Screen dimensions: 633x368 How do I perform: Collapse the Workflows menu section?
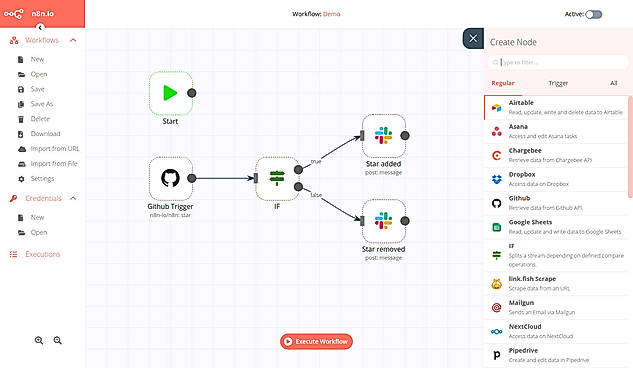pos(73,40)
